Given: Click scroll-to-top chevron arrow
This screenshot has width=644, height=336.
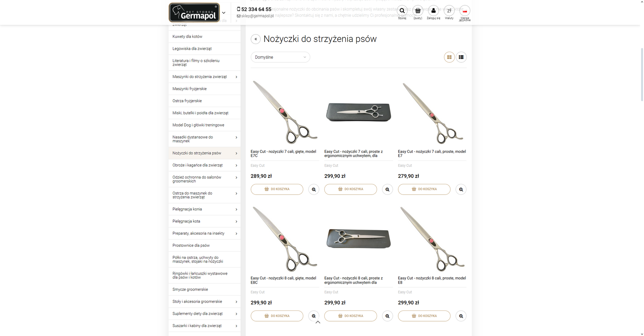Looking at the screenshot, I should 318,322.
